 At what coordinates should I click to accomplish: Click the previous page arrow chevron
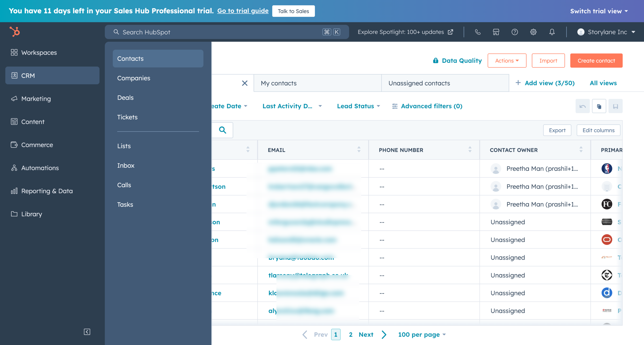(x=305, y=334)
